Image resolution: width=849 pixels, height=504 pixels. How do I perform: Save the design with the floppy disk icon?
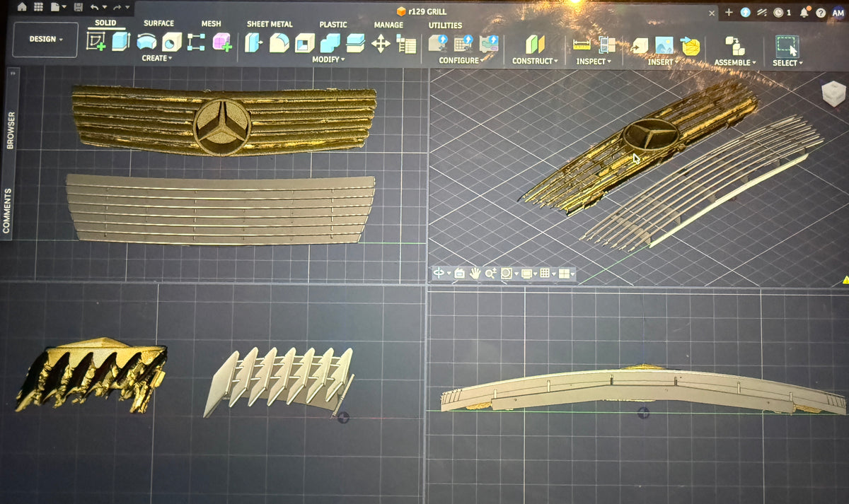click(x=78, y=7)
